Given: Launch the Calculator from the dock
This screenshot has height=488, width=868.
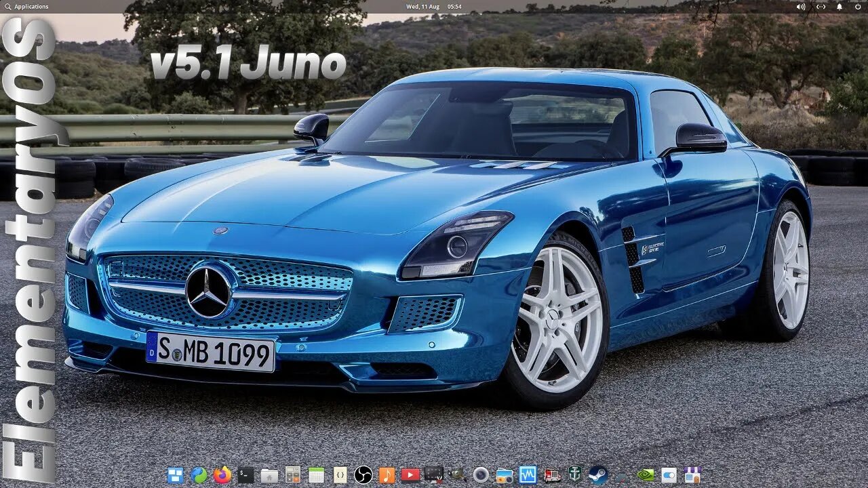Looking at the screenshot, I should 293,475.
